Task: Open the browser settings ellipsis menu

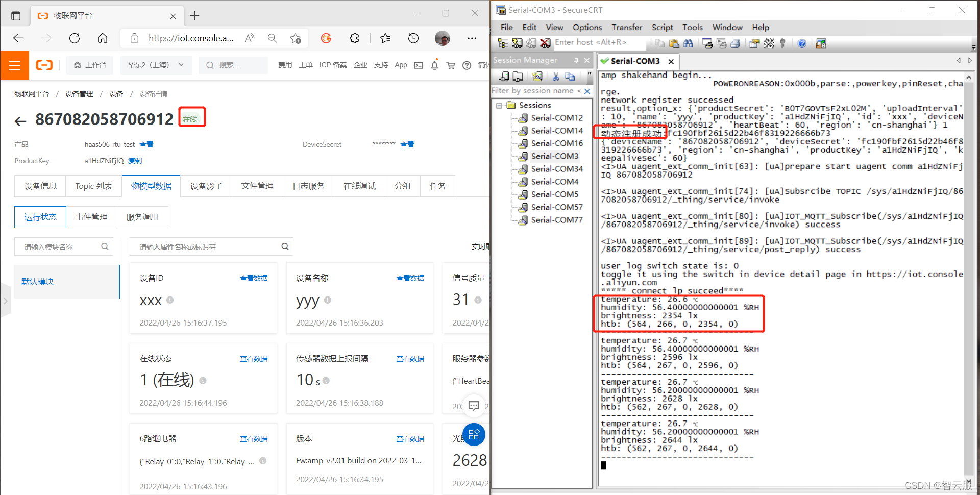Action: point(472,38)
